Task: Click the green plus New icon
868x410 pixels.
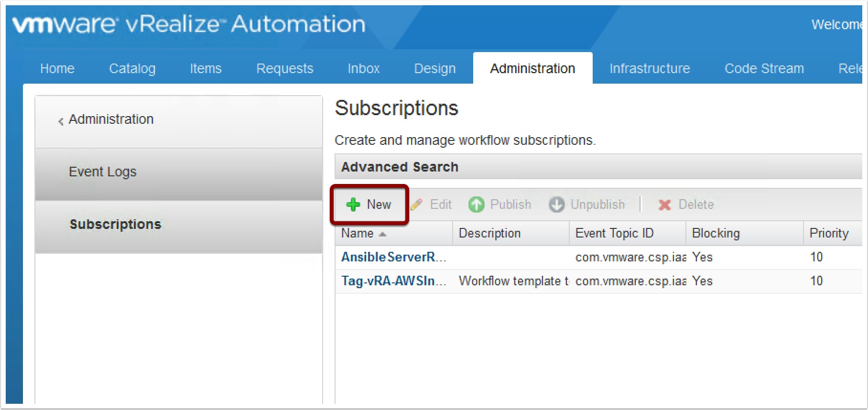Action: [353, 205]
